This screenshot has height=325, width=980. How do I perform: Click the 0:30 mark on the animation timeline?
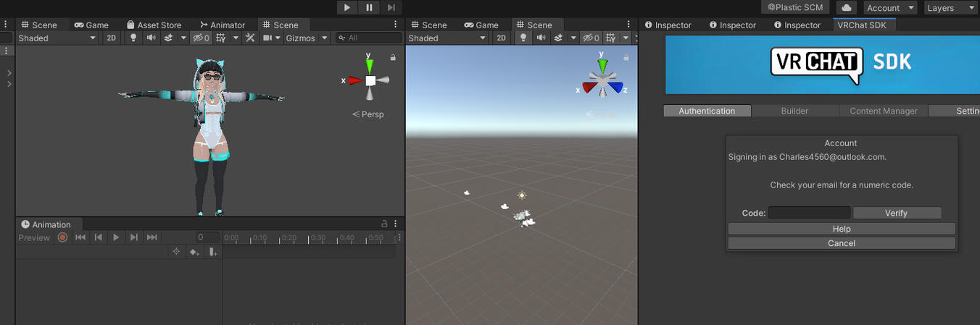[317, 238]
